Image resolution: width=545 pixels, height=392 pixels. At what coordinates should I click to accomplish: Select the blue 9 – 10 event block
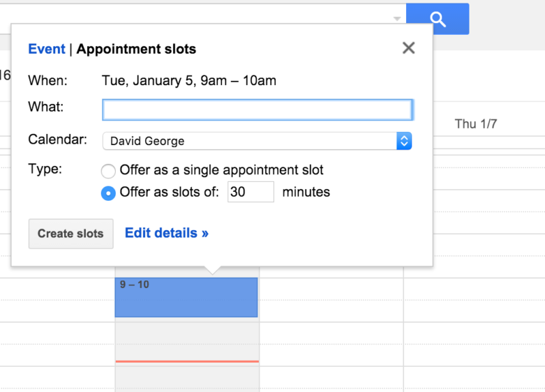(x=186, y=297)
